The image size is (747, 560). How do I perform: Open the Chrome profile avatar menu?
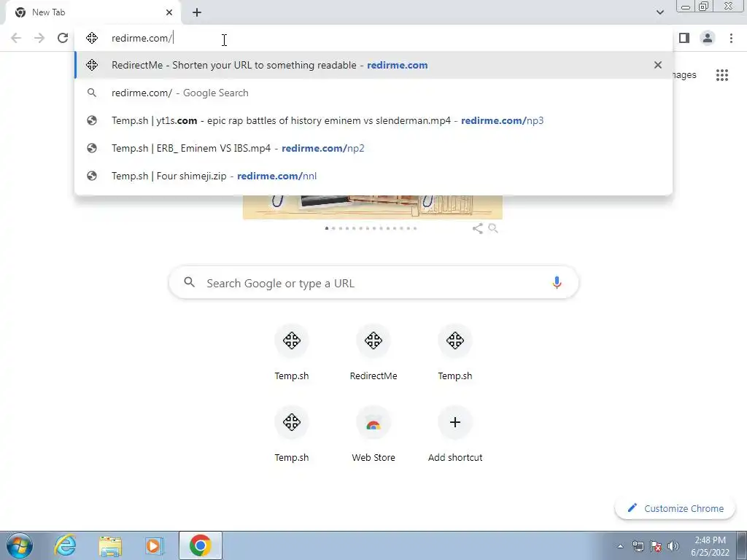point(708,38)
